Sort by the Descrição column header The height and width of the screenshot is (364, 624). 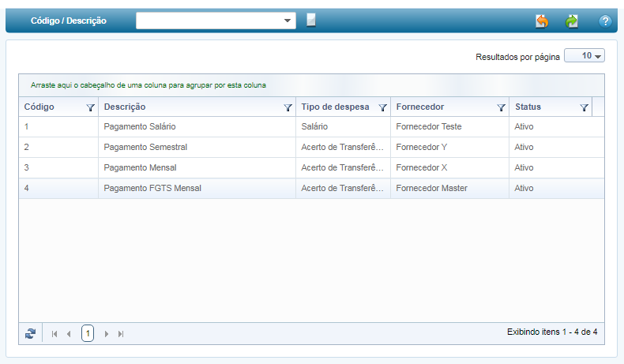[125, 107]
